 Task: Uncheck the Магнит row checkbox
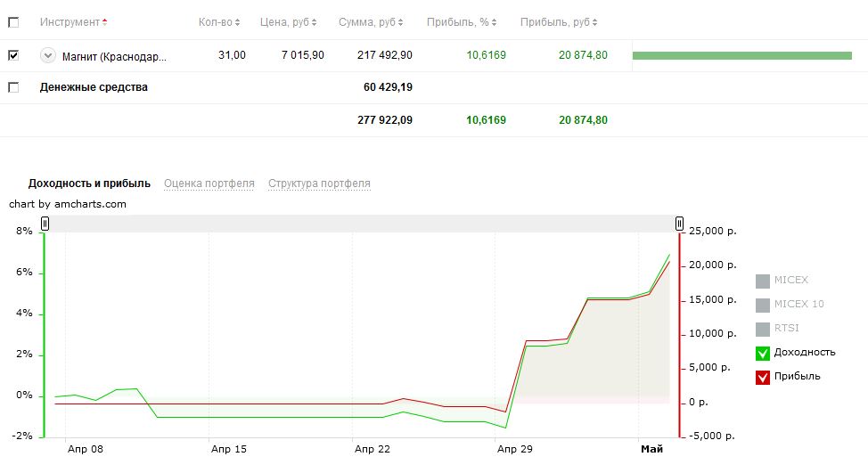[13, 55]
